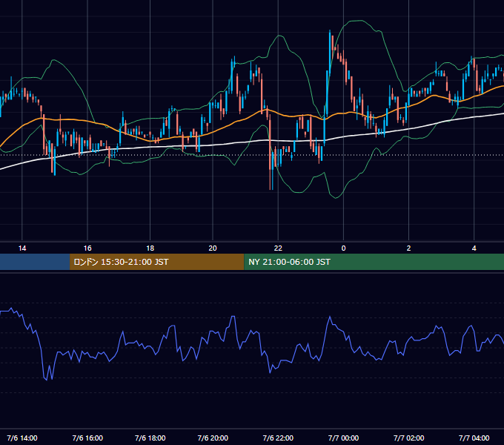Click the 7/6 22:00 time label

click(x=278, y=438)
